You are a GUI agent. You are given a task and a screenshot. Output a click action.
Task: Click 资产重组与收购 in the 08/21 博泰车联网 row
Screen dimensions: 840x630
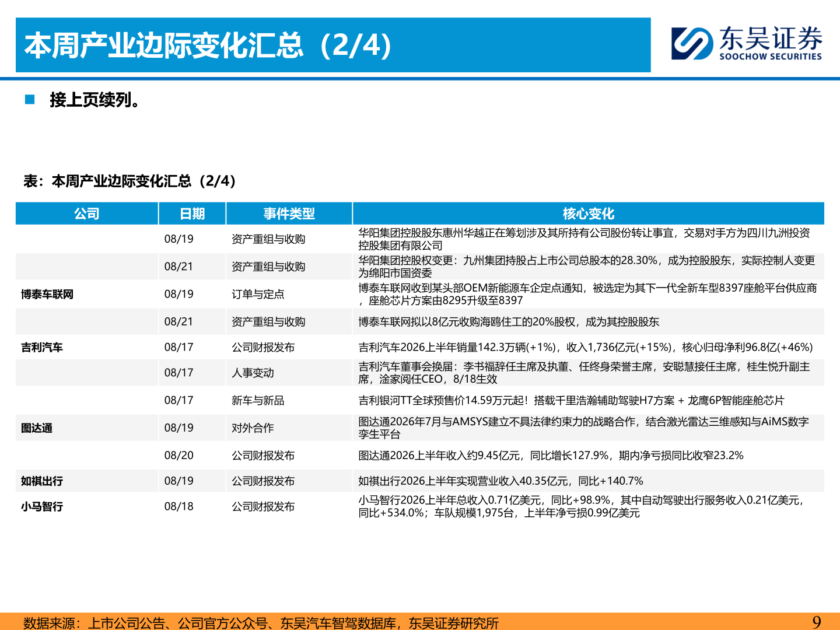(268, 322)
